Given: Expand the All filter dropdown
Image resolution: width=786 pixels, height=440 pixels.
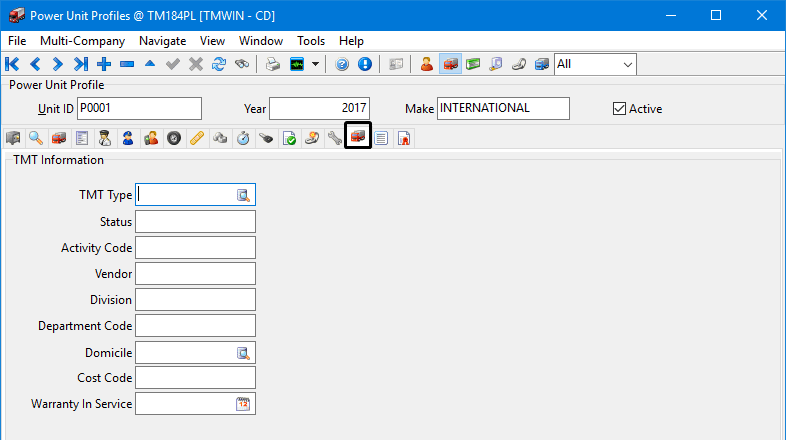Looking at the screenshot, I should coord(627,64).
